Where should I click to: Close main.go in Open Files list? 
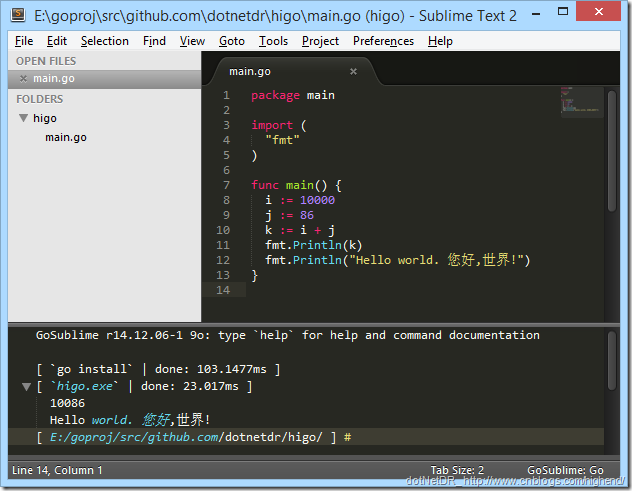pos(23,79)
